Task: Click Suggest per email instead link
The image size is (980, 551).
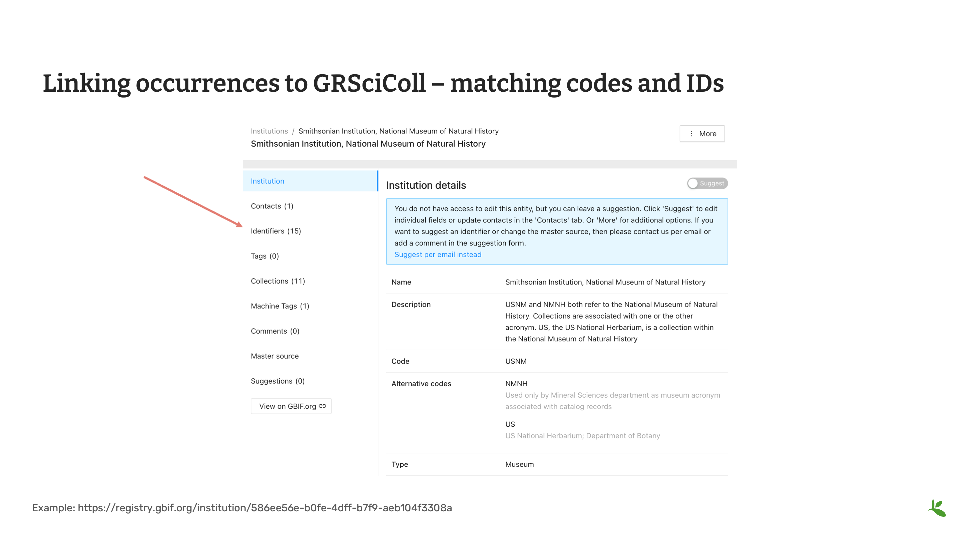Action: tap(438, 254)
